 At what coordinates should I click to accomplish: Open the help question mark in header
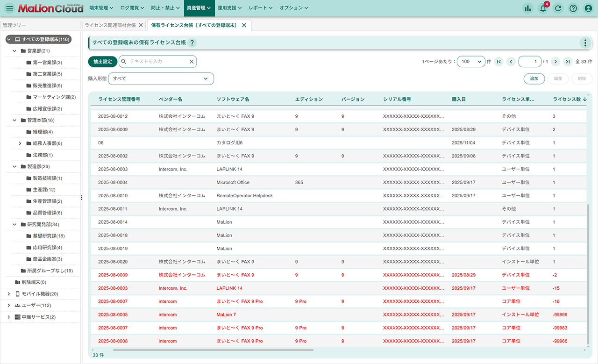click(573, 8)
